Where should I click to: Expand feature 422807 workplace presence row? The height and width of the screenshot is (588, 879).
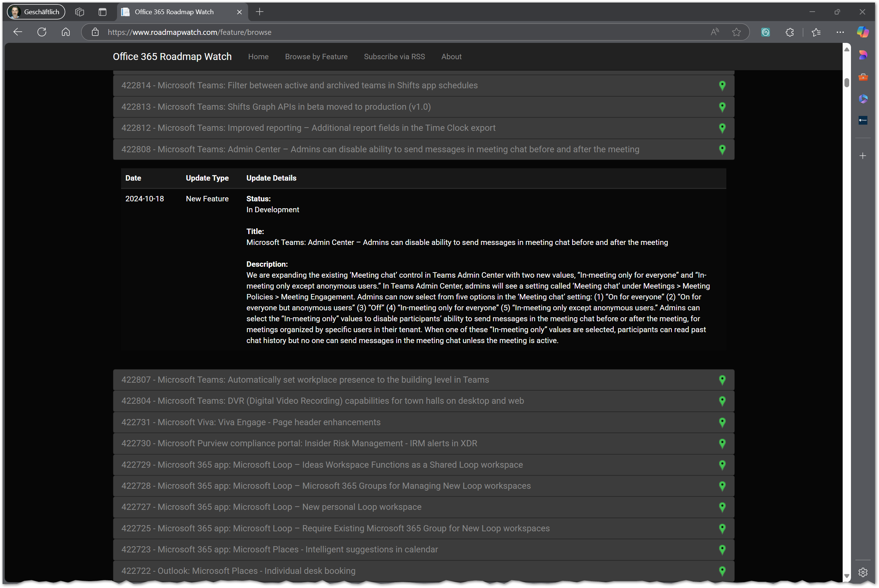coord(305,379)
